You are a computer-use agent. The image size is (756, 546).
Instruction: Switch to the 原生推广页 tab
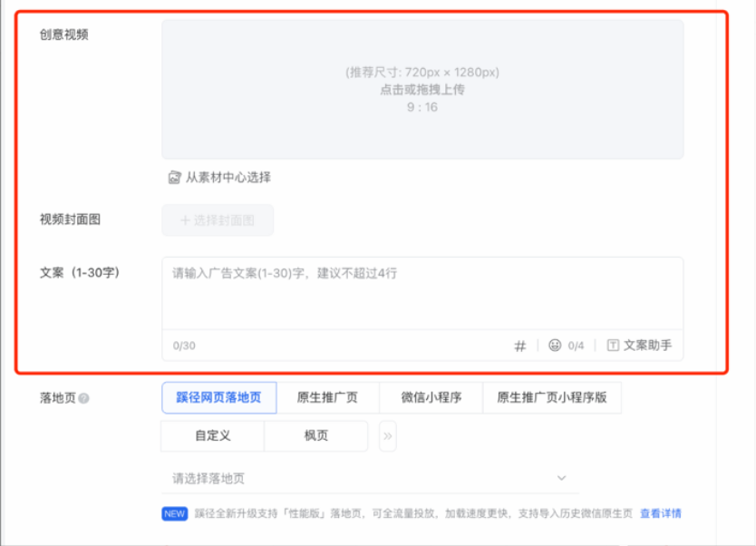tap(328, 397)
